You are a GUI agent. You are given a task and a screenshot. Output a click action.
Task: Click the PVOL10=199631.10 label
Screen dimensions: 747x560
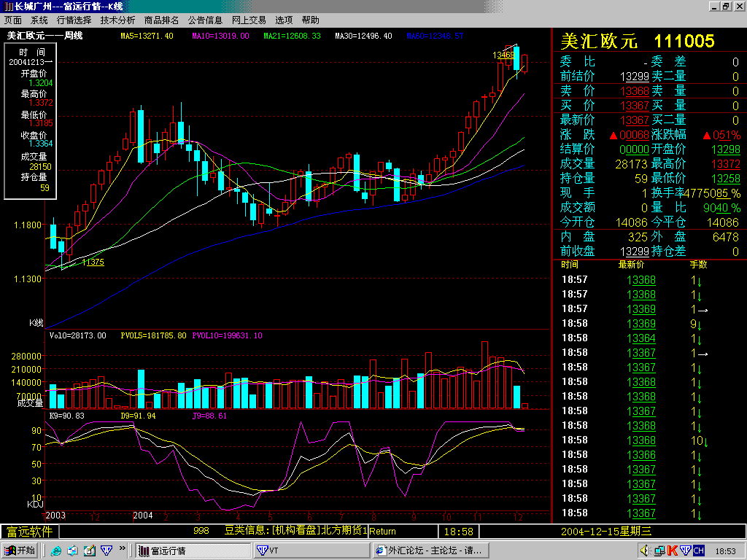(x=228, y=335)
